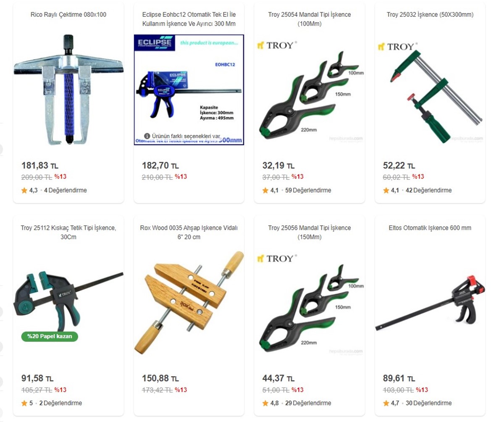Image resolution: width=504 pixels, height=422 pixels.
Task: Click the info icon on Eclipse product image
Action: click(147, 136)
